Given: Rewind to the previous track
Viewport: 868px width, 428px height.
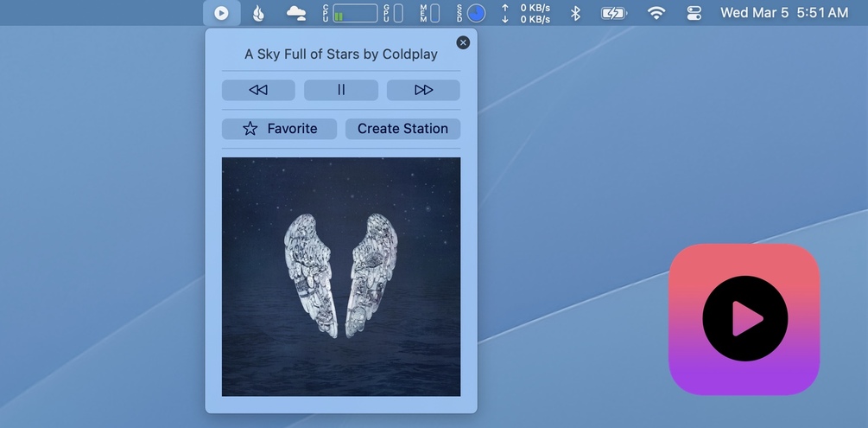Looking at the screenshot, I should (x=258, y=90).
